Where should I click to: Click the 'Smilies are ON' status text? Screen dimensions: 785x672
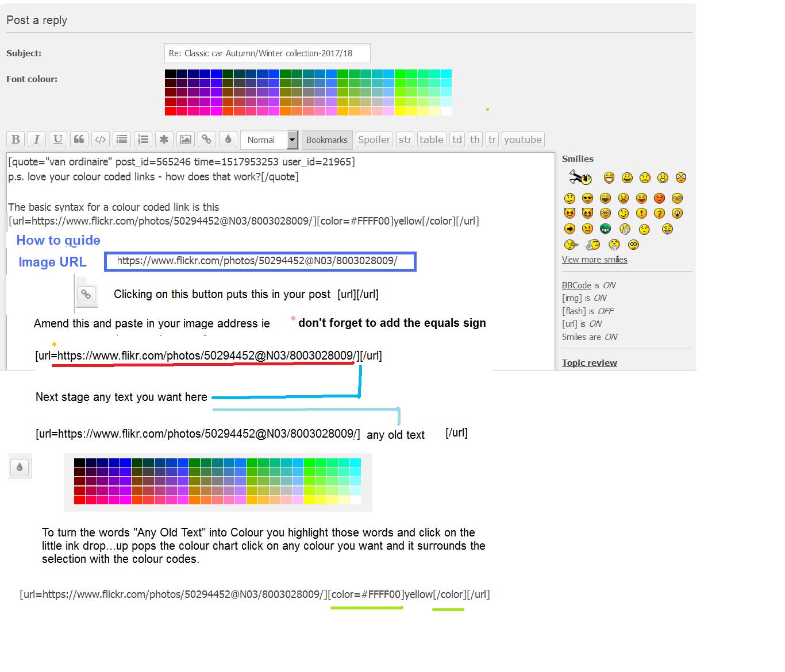pyautogui.click(x=590, y=337)
